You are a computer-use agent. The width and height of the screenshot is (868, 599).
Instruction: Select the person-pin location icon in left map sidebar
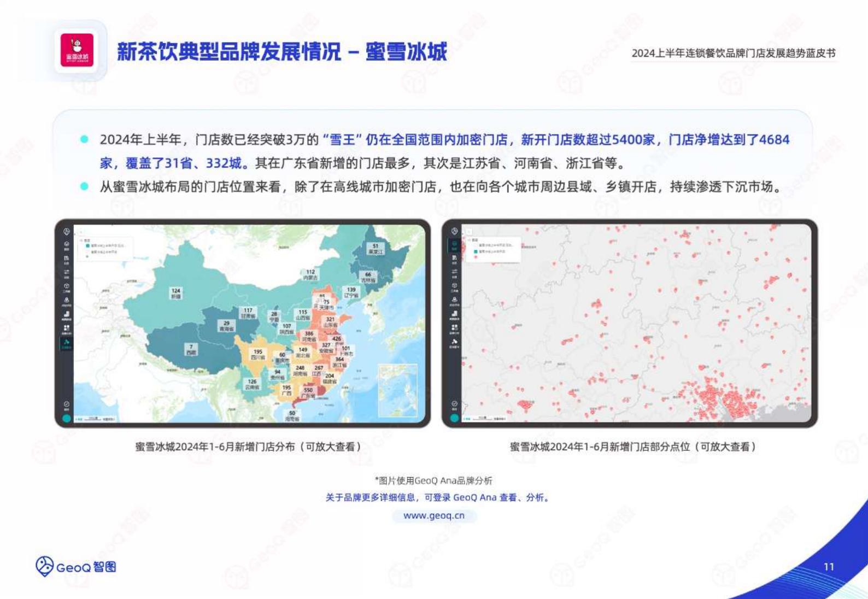[66, 301]
